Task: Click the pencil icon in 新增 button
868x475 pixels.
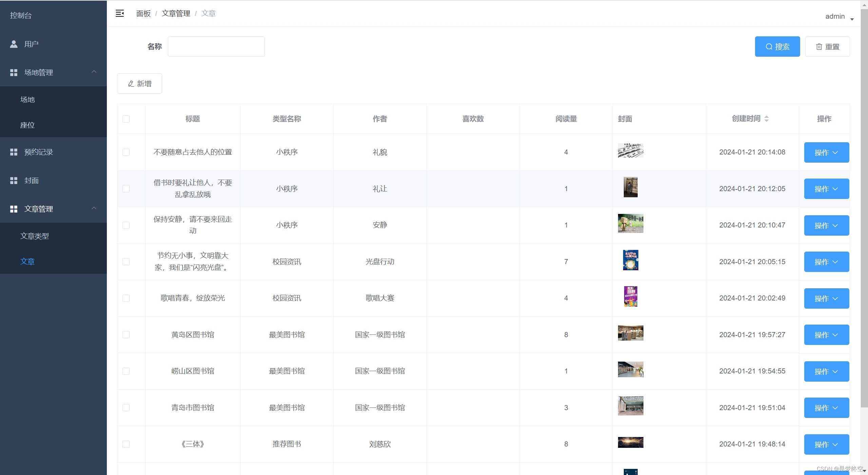Action: pos(131,84)
